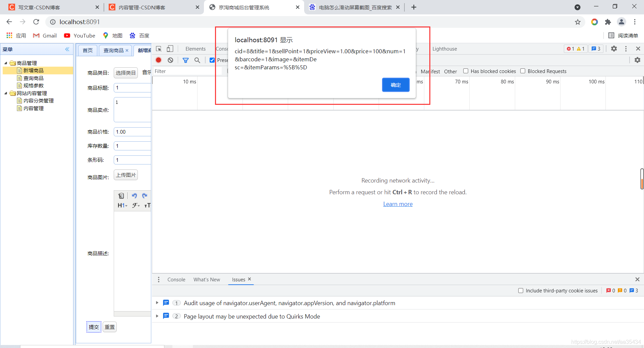Open DevTools settings gear in the top toolbar
644x348 pixels.
coord(614,49)
